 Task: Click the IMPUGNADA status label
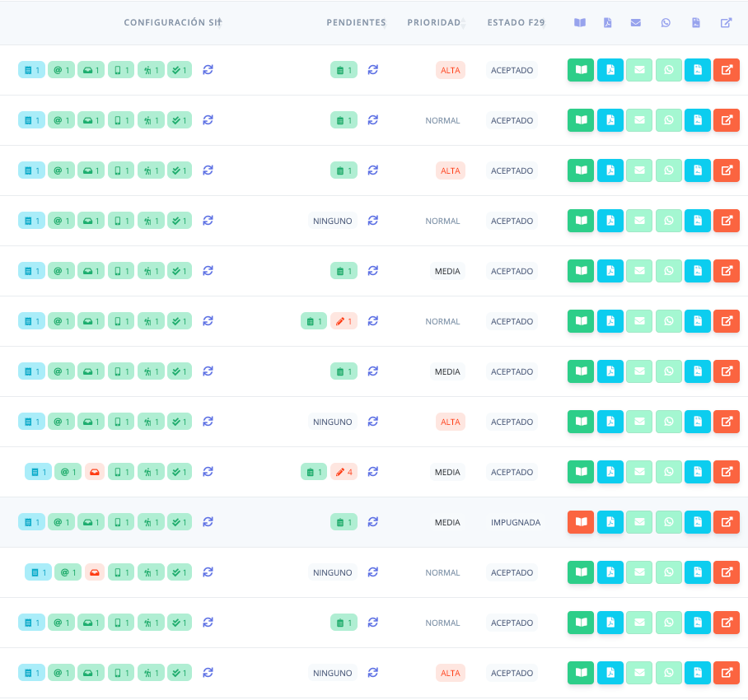[516, 522]
